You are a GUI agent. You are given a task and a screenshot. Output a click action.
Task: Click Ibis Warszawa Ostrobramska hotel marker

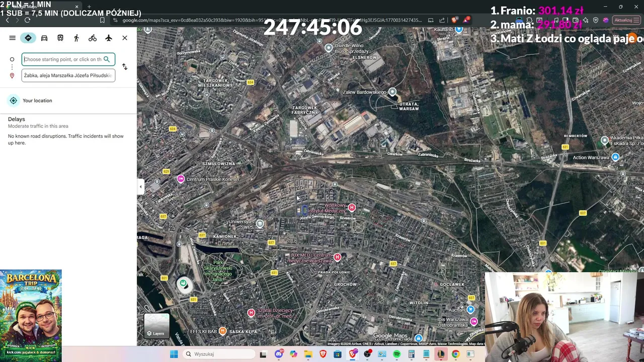473,321
